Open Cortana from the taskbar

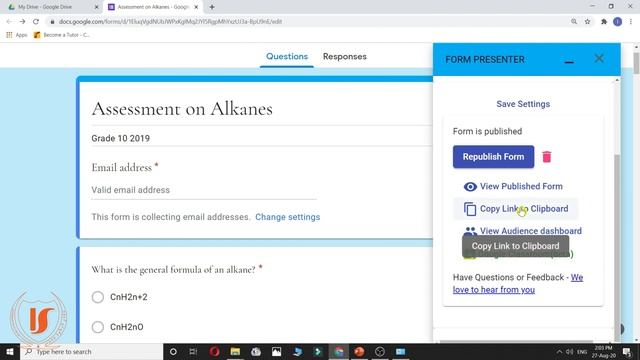(173, 352)
